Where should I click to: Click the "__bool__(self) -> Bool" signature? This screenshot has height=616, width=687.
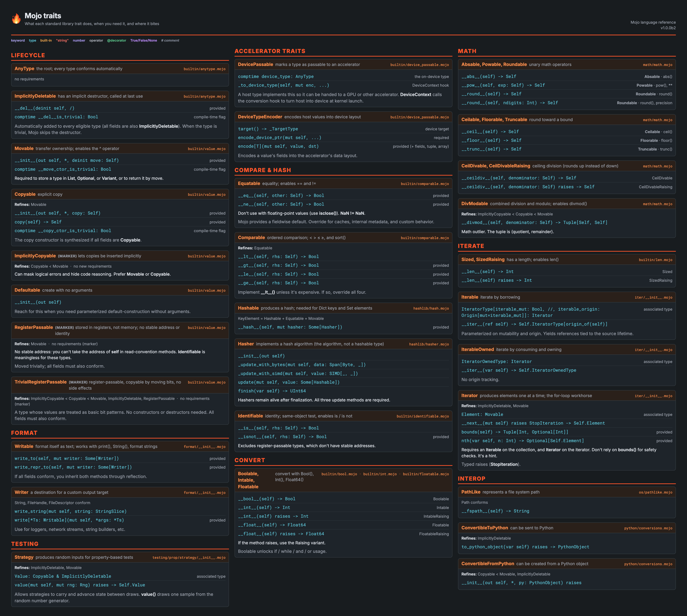pos(267,499)
